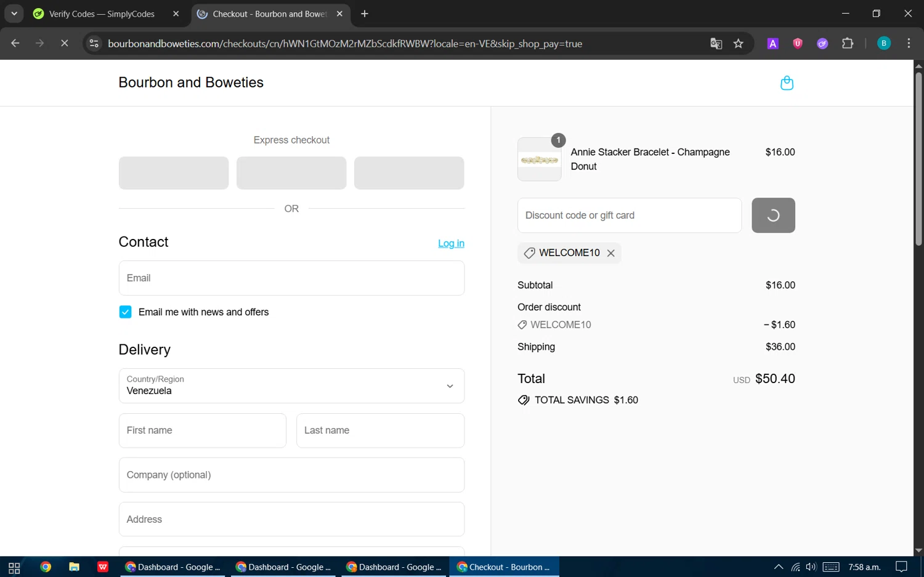Open the Extensions puzzle piece menu
The width and height of the screenshot is (924, 577).
tap(848, 44)
